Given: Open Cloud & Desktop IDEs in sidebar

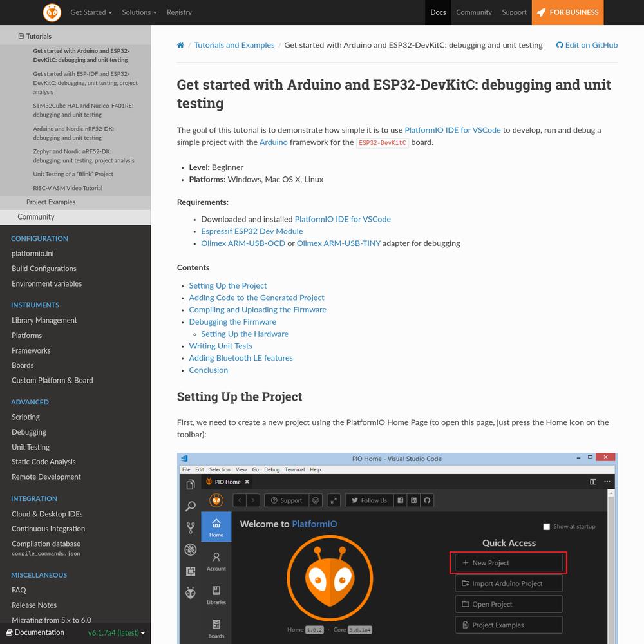Looking at the screenshot, I should [x=47, y=514].
